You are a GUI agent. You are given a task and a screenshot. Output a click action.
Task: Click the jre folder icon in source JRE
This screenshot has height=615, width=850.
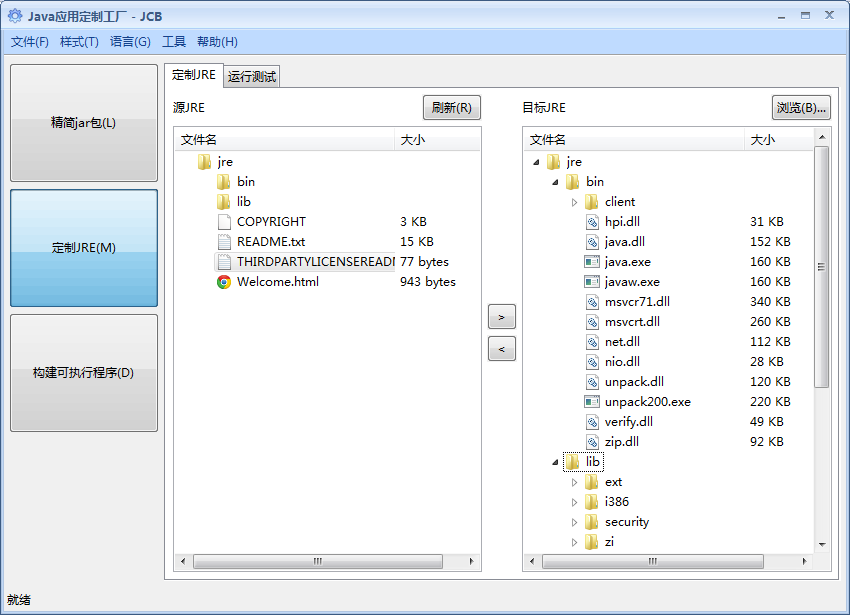[204, 162]
